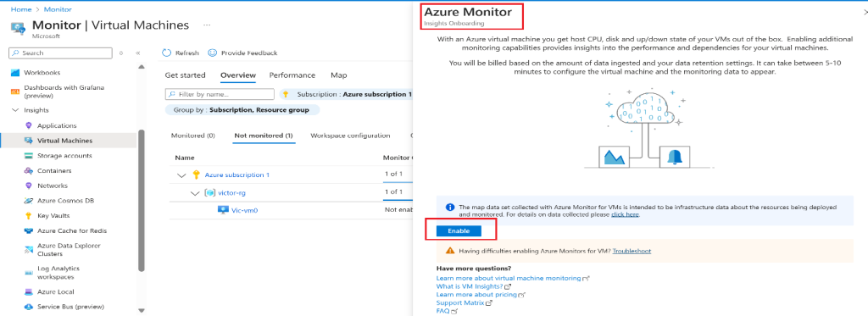Click the Provide Feedback smiley icon
This screenshot has height=316, width=868.
coord(212,53)
